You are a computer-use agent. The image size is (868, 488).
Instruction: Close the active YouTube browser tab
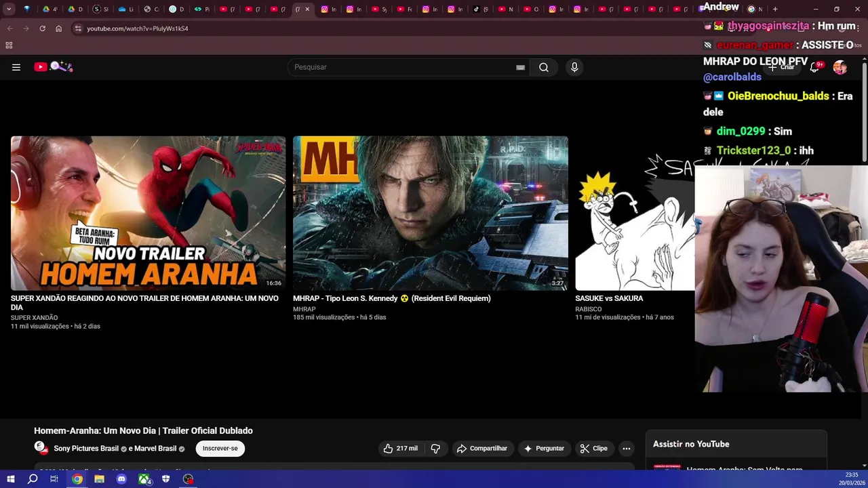pyautogui.click(x=307, y=9)
